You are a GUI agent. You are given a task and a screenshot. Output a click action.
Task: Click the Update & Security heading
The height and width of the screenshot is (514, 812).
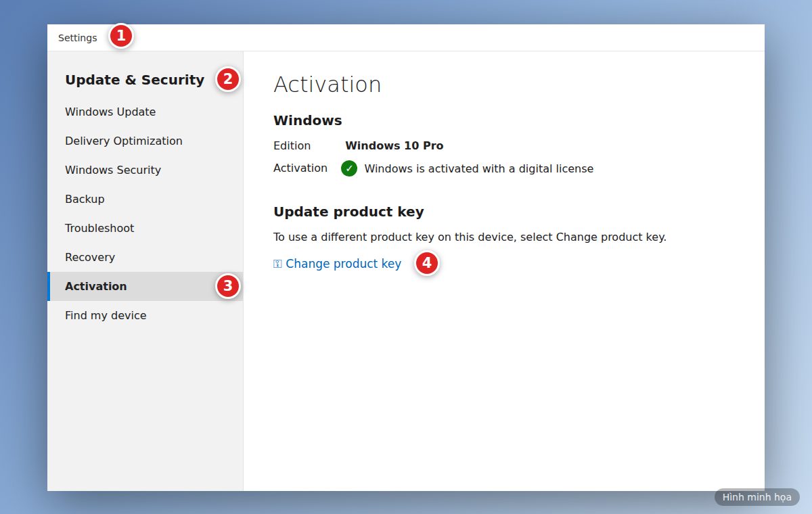point(135,80)
